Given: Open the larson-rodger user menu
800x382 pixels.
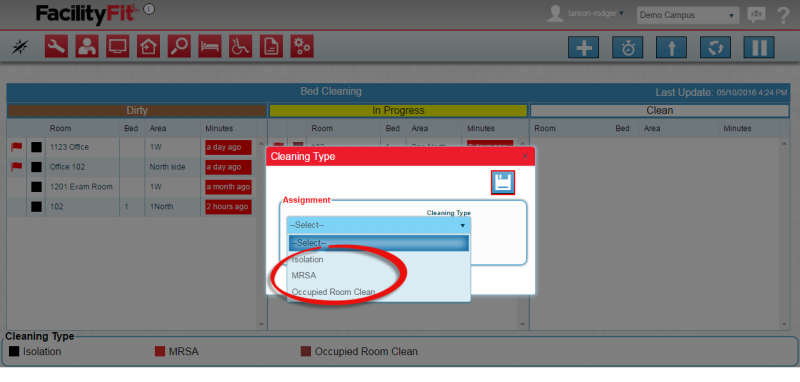Looking at the screenshot, I should pos(595,13).
